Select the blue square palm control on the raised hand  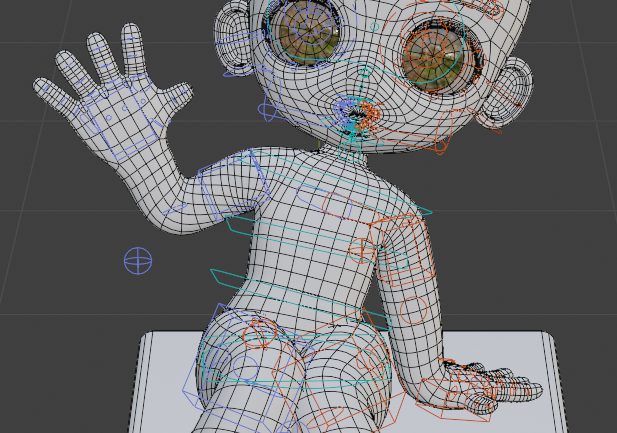[x=122, y=120]
